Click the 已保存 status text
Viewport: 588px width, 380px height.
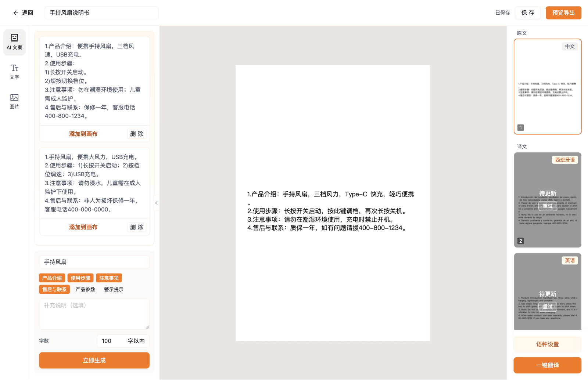(503, 13)
